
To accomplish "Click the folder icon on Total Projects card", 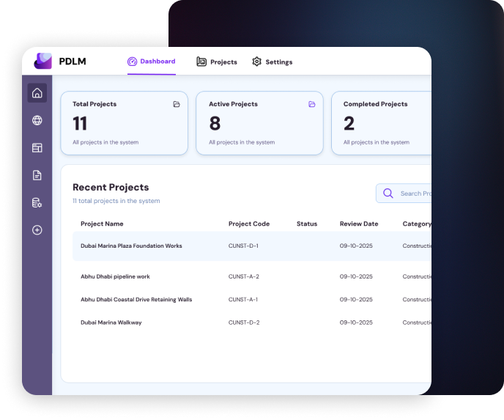I will coord(177,105).
